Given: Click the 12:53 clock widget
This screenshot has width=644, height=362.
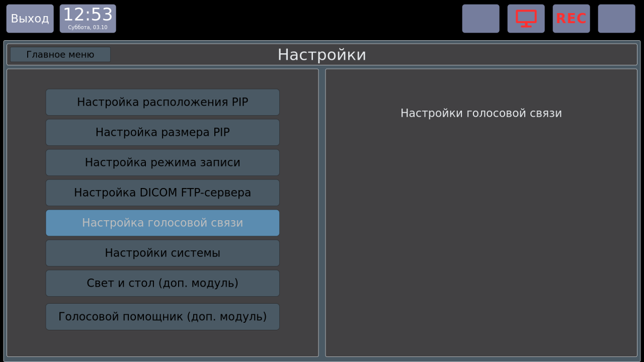Looking at the screenshot, I should 88,19.
